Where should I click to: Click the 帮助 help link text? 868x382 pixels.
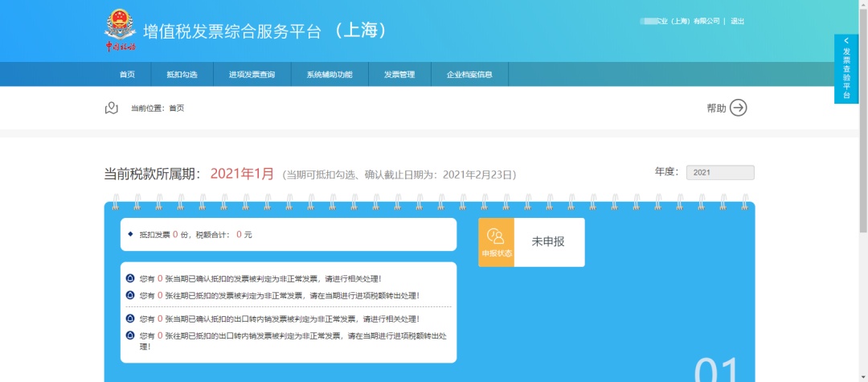pyautogui.click(x=715, y=109)
